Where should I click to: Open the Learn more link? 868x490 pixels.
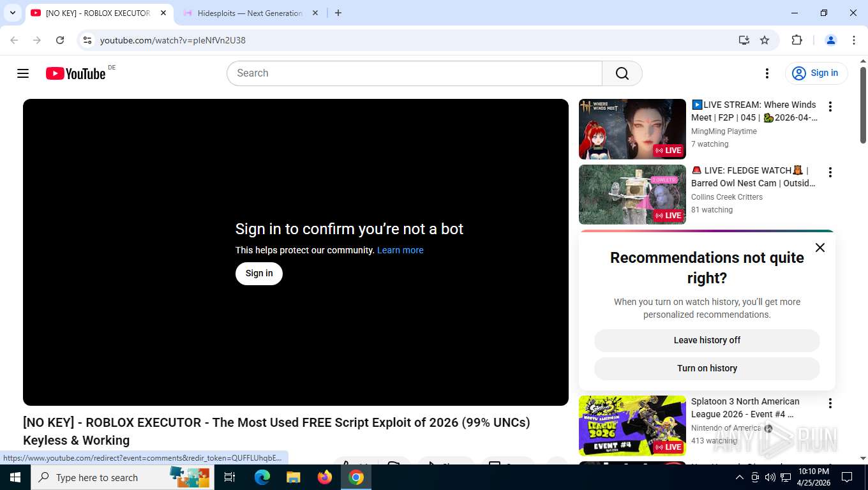tap(400, 250)
